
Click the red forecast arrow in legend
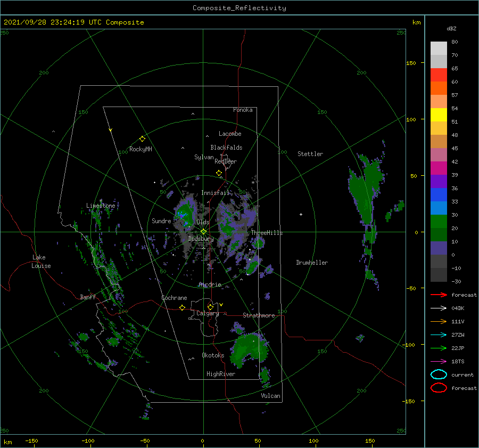click(x=439, y=295)
